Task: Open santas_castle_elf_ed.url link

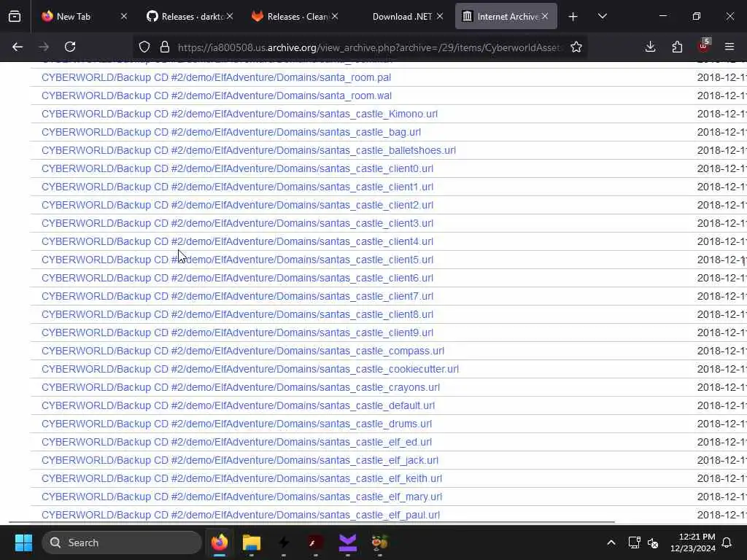Action: pyautogui.click(x=237, y=443)
